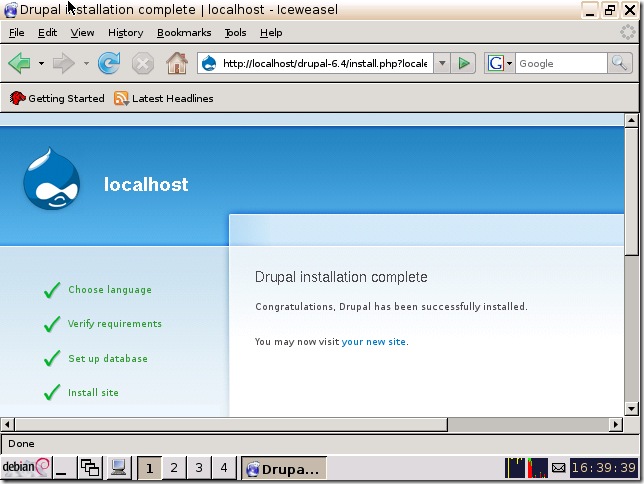Click the vertical scrollbar up arrow
The height and width of the screenshot is (484, 644).
click(x=631, y=120)
